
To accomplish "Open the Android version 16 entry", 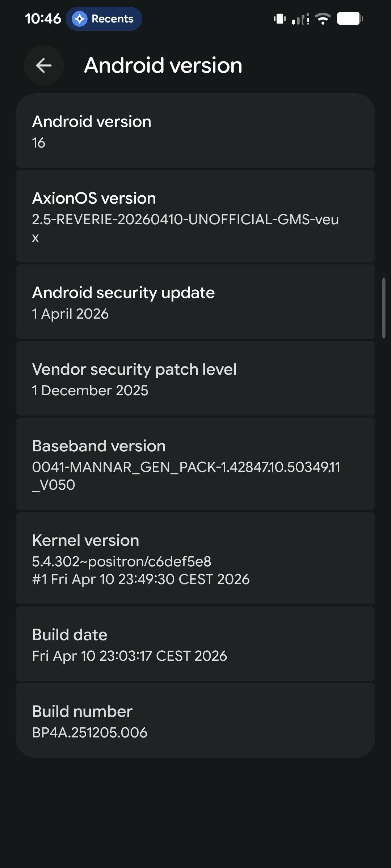I will point(195,131).
